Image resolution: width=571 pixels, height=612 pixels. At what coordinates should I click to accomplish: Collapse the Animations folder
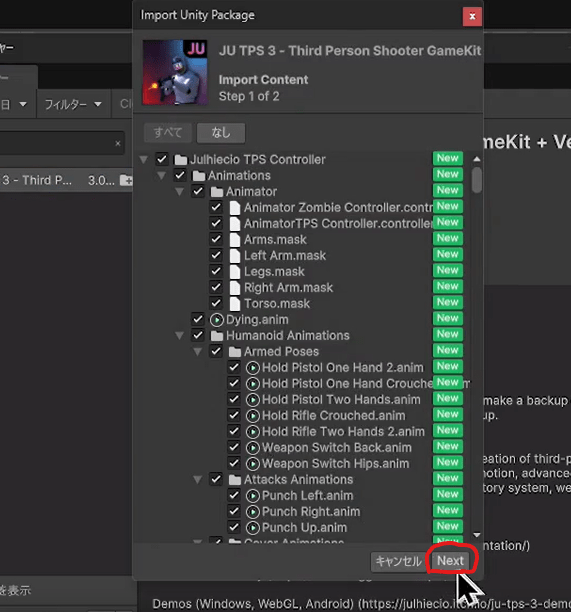coord(162,176)
